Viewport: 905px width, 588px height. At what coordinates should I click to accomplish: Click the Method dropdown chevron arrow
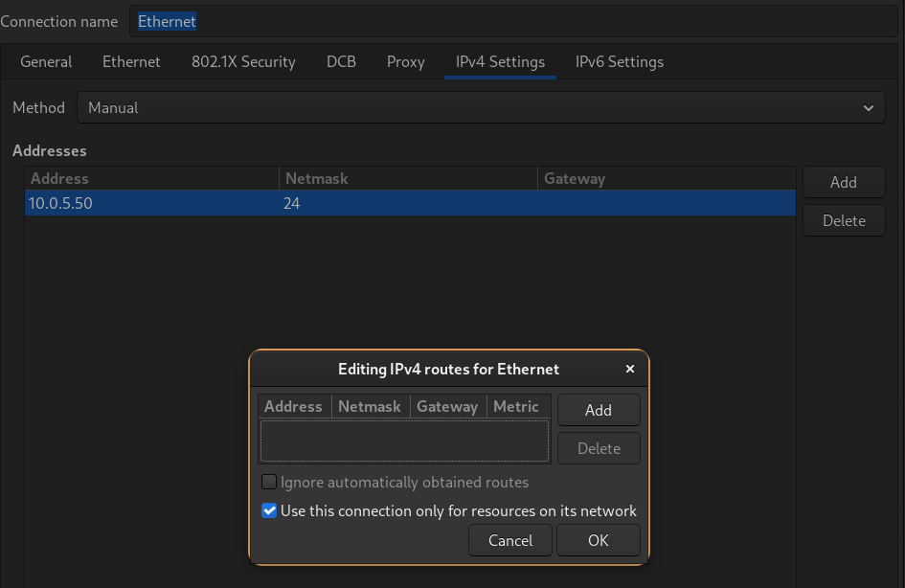(869, 107)
